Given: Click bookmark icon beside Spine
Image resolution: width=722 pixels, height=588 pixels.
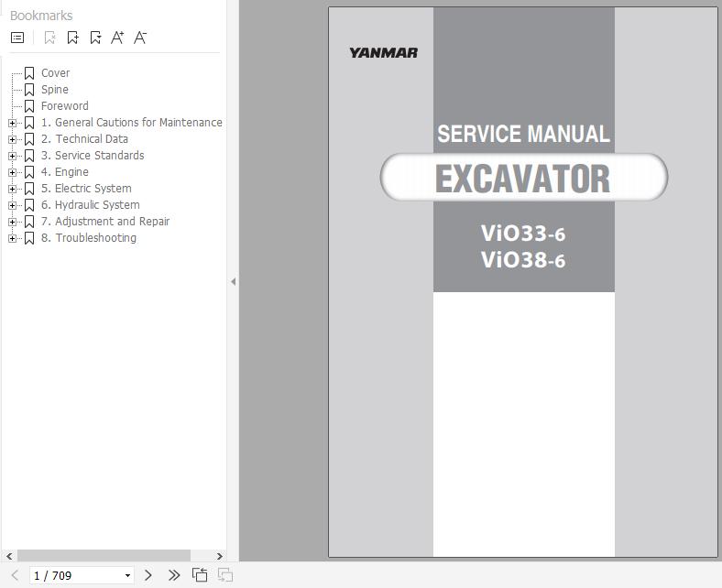Looking at the screenshot, I should click(x=29, y=90).
